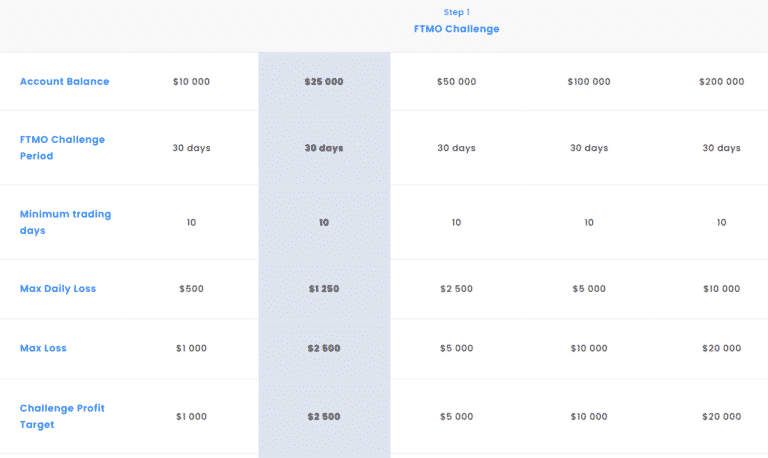Click the Step 1 label
The image size is (768, 458).
coord(456,12)
